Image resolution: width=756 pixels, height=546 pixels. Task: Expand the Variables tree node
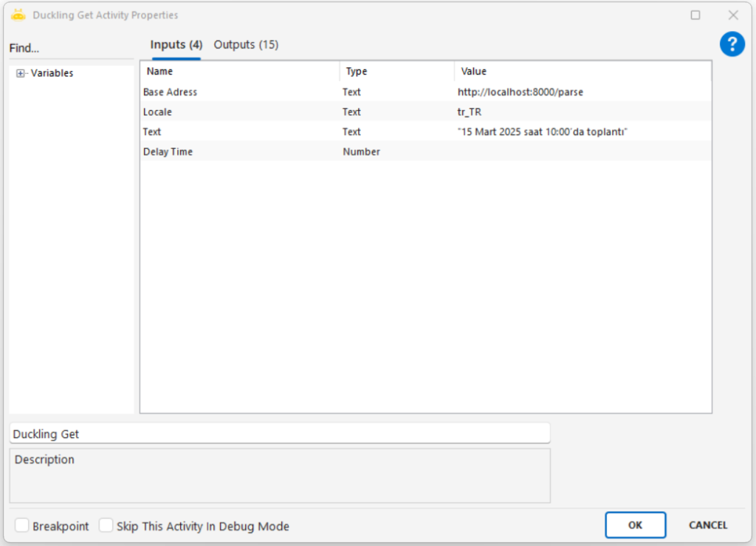21,73
